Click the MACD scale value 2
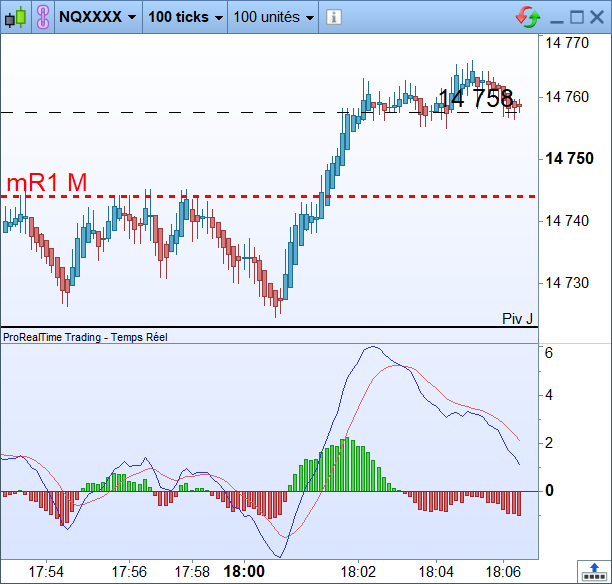This screenshot has height=584, width=612. tap(549, 443)
